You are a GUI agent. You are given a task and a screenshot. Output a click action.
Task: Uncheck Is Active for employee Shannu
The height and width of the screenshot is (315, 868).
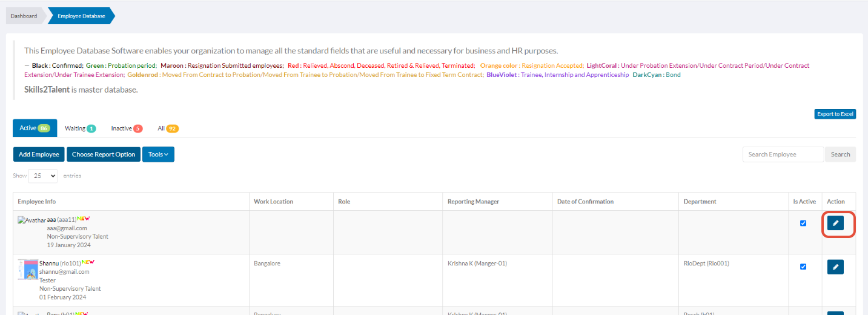(x=803, y=267)
